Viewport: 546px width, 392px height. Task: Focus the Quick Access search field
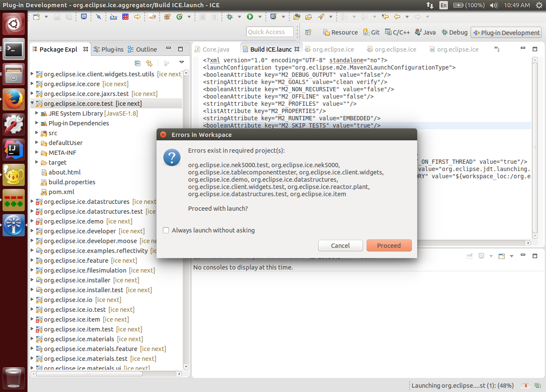click(x=270, y=32)
